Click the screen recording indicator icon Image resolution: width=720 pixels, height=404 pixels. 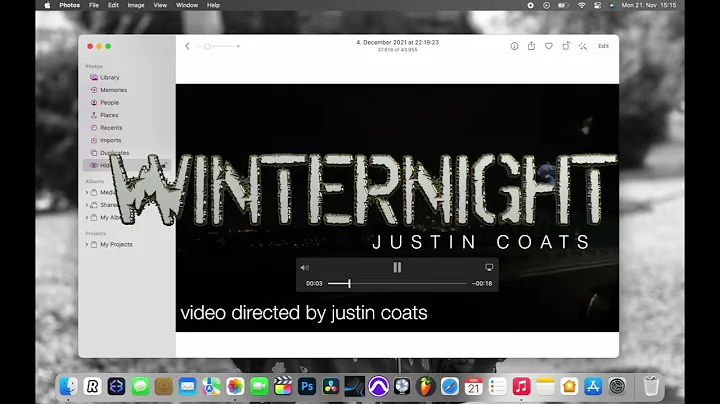pos(530,6)
